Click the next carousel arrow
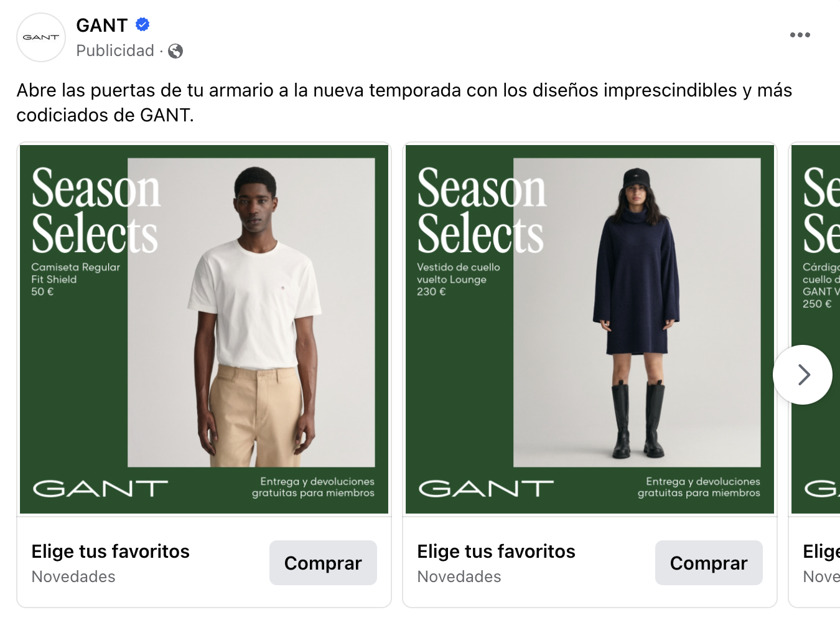Image resolution: width=840 pixels, height=630 pixels. point(802,375)
